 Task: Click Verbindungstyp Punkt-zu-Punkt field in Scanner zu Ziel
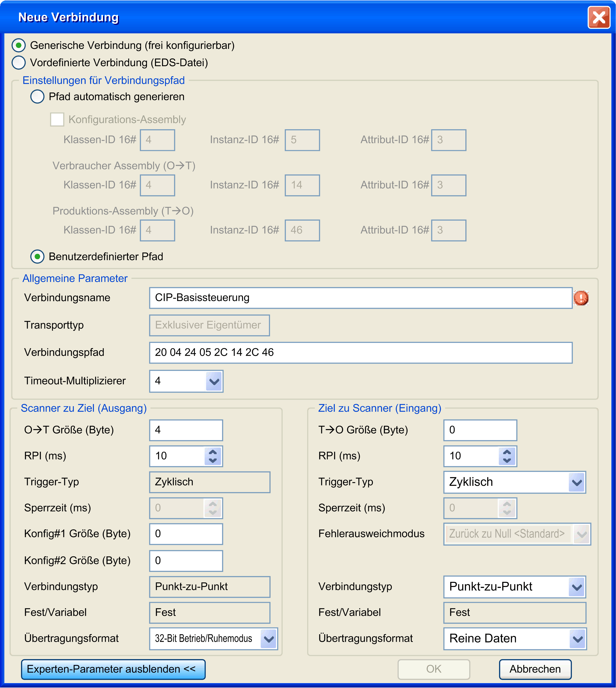point(210,587)
